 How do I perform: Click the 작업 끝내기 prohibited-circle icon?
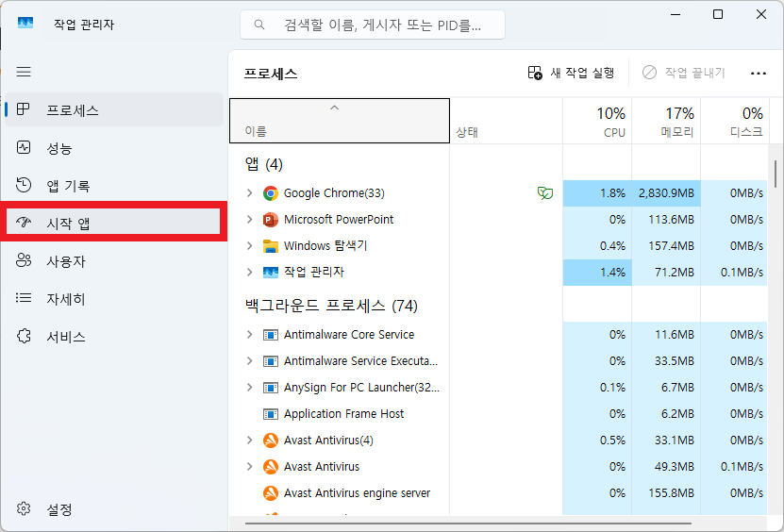tap(649, 73)
